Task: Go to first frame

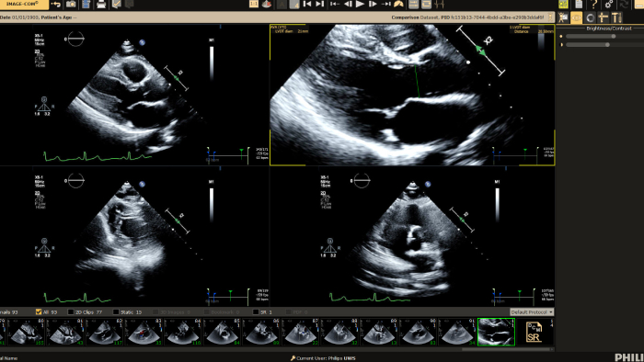Action: click(x=334, y=4)
